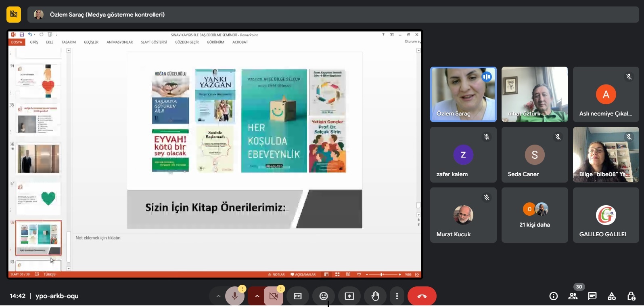Open meeting details info icon

(554, 296)
